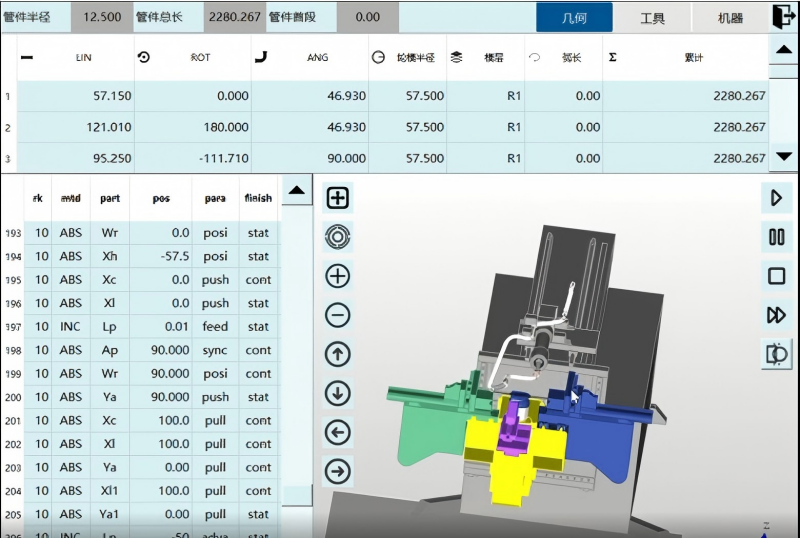The image size is (800, 538).
Task: Fast-forward the simulation
Action: 776,315
